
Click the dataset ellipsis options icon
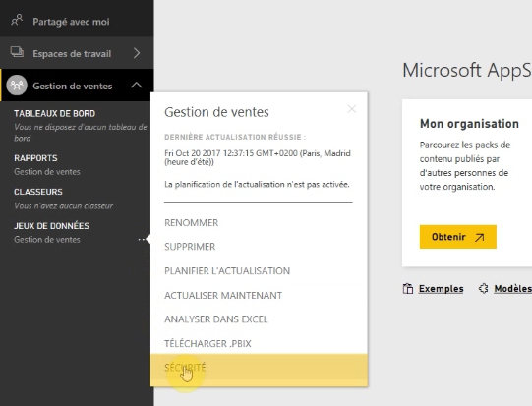coord(142,240)
